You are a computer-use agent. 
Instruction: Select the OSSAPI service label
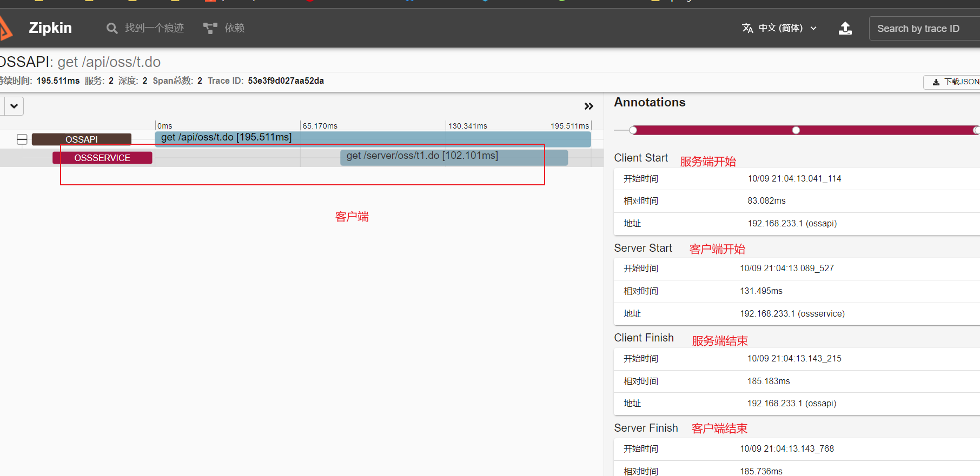pos(82,139)
